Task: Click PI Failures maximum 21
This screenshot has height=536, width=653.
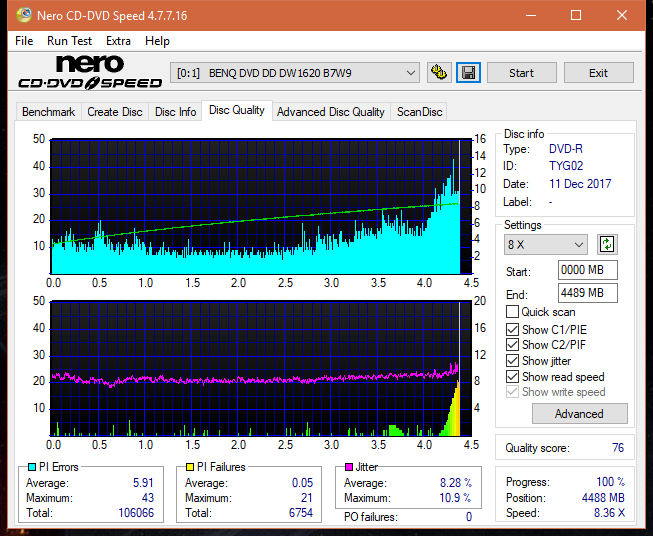Action: pyautogui.click(x=307, y=498)
